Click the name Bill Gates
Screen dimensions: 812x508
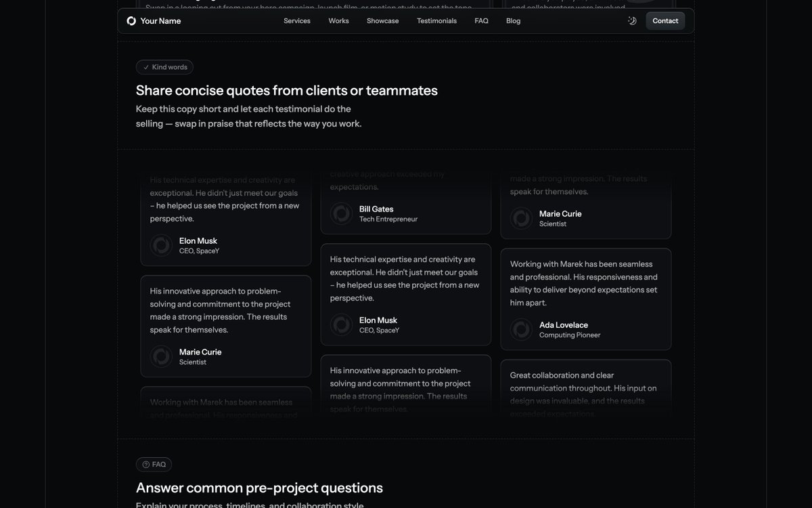(376, 209)
